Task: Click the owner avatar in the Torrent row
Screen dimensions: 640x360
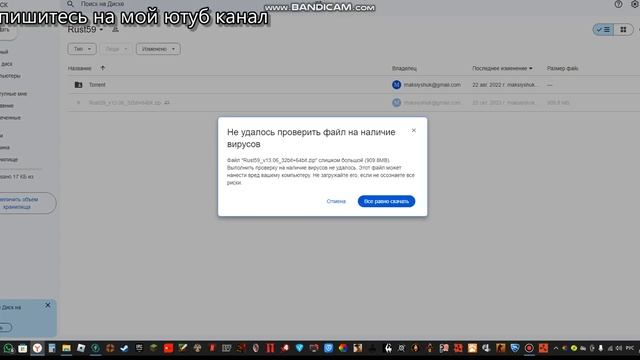Action: click(396, 85)
